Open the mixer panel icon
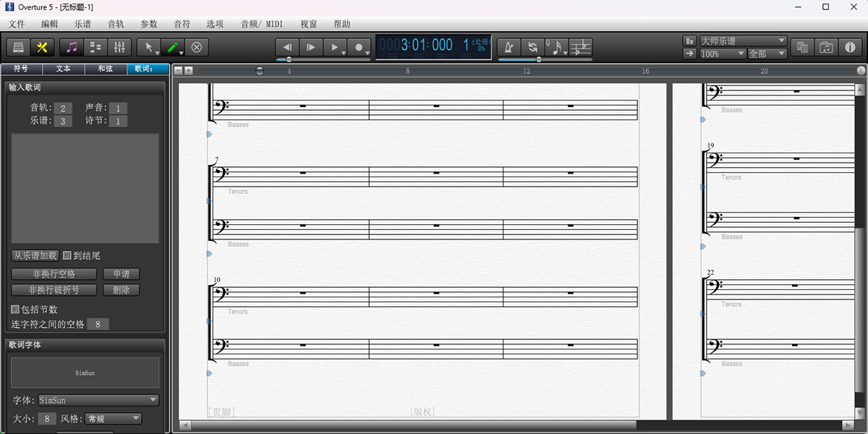 pos(119,47)
